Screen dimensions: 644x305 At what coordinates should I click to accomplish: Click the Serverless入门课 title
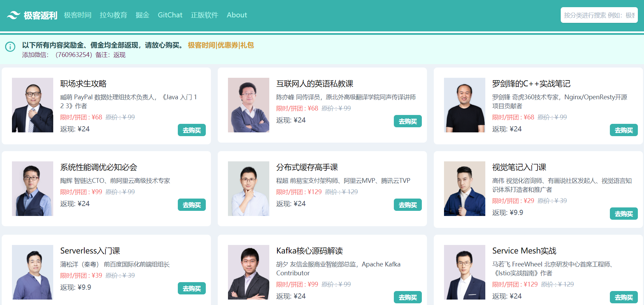coord(90,251)
